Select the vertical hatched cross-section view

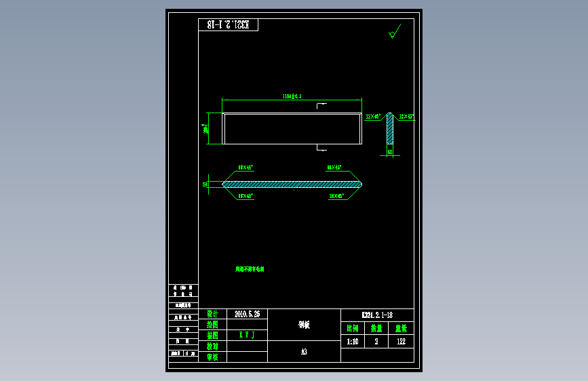(x=390, y=128)
